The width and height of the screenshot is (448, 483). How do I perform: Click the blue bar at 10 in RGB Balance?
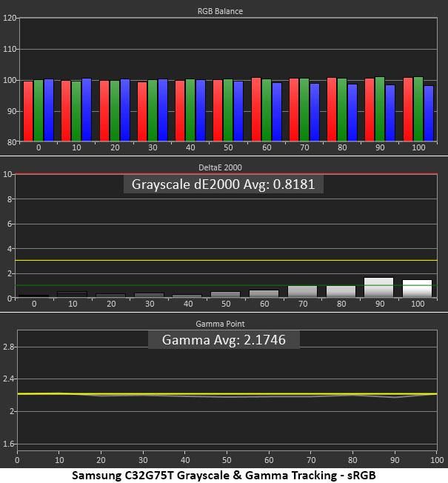(87, 110)
